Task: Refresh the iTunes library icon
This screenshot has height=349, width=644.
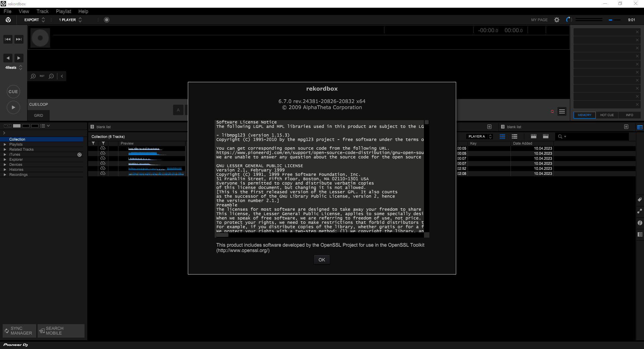Action: click(79, 155)
